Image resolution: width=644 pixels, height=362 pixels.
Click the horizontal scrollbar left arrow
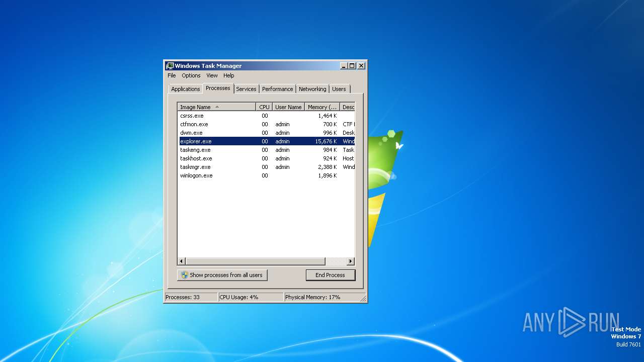click(182, 261)
